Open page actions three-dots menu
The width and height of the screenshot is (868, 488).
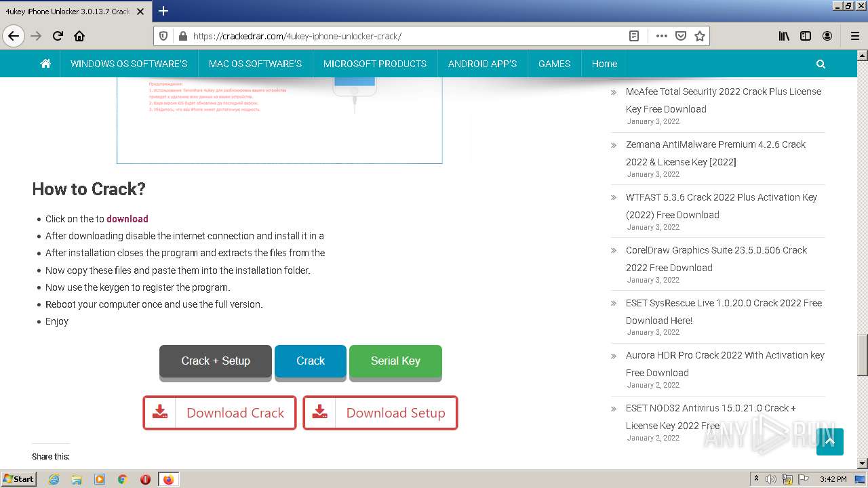[x=661, y=36]
